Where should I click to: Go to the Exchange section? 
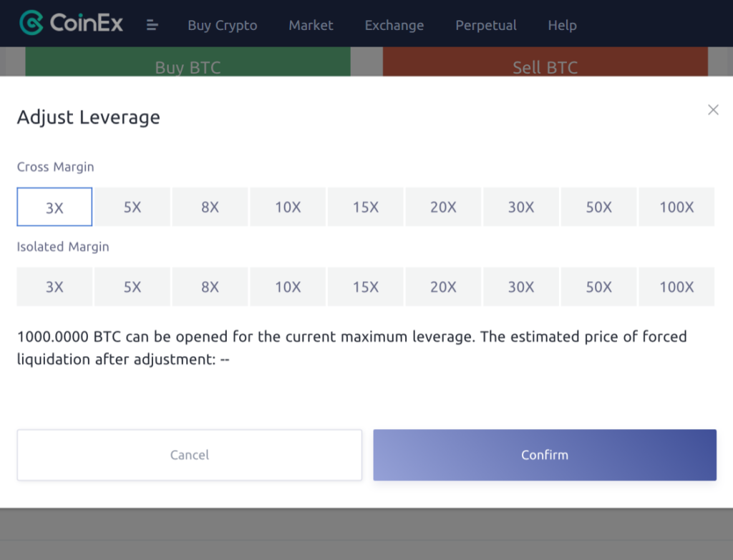pos(394,25)
